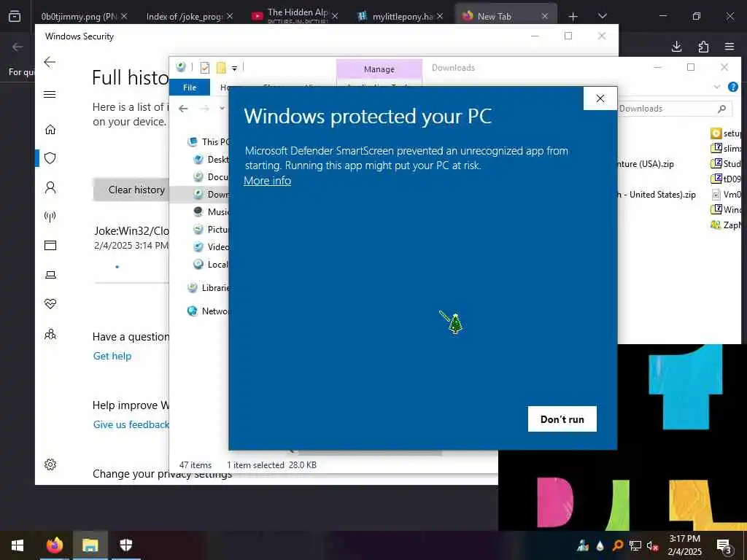This screenshot has width=747, height=560.
Task: Open Firefox from the taskbar
Action: [54, 545]
